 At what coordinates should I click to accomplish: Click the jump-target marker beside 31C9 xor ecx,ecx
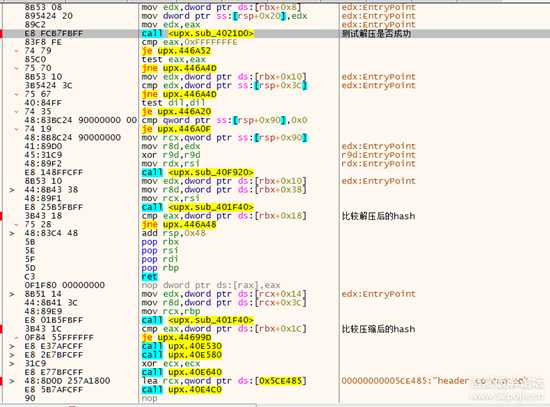[x=12, y=363]
